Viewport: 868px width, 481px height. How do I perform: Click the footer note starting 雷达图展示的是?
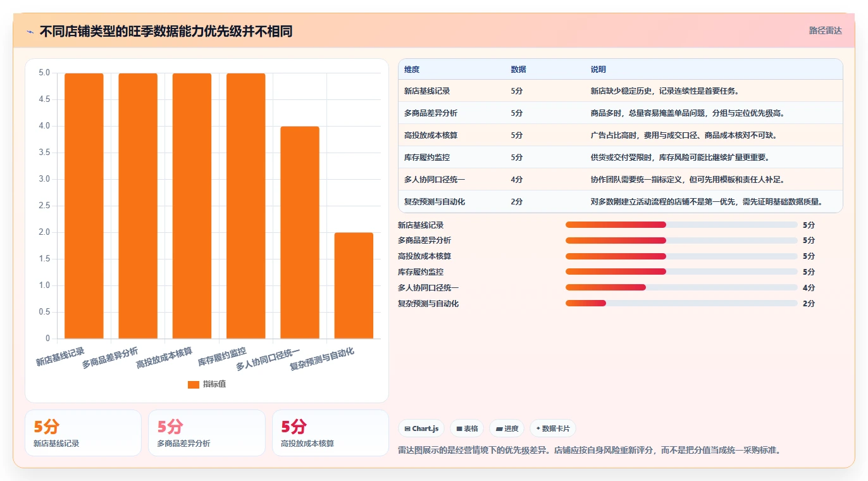[589, 451]
